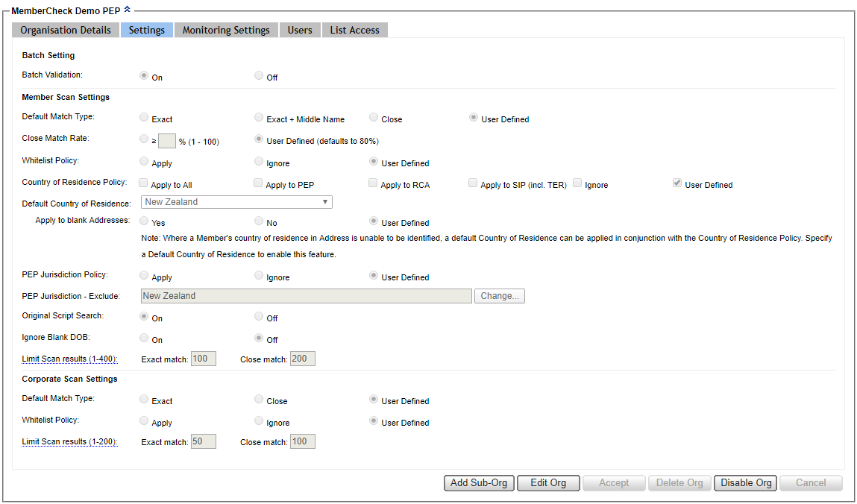Turn Ignore Blank DOB On
This screenshot has height=504, width=857.
144,338
